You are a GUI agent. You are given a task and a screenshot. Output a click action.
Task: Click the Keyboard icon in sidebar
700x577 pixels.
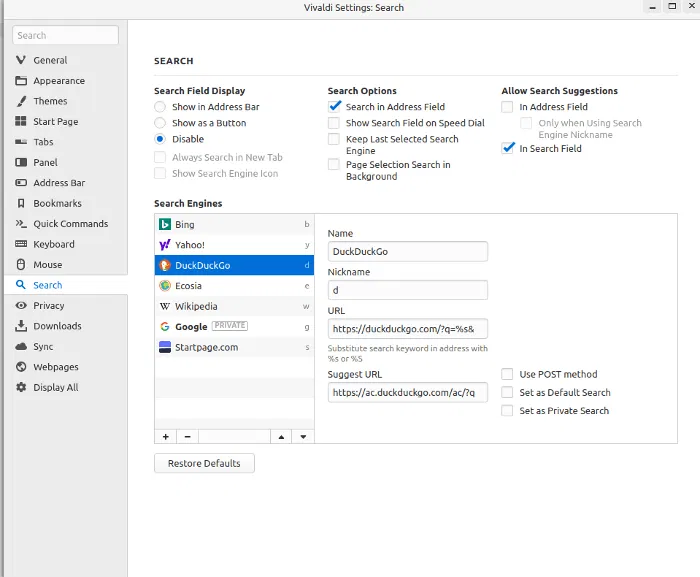[21, 244]
